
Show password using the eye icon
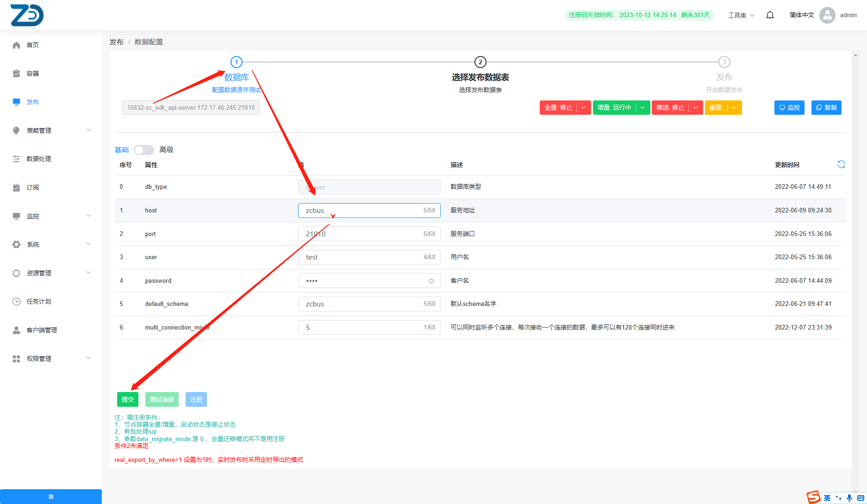(431, 281)
